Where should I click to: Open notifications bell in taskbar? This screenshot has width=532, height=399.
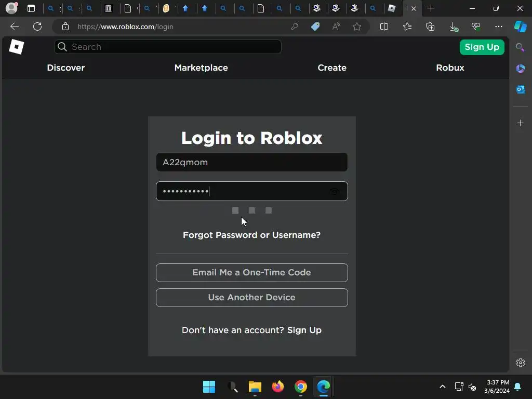click(x=518, y=387)
